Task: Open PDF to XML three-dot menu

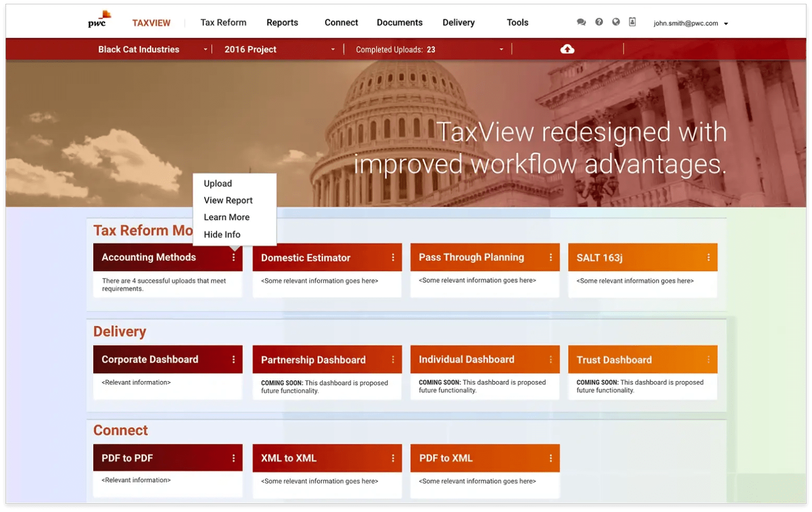Action: (550, 458)
